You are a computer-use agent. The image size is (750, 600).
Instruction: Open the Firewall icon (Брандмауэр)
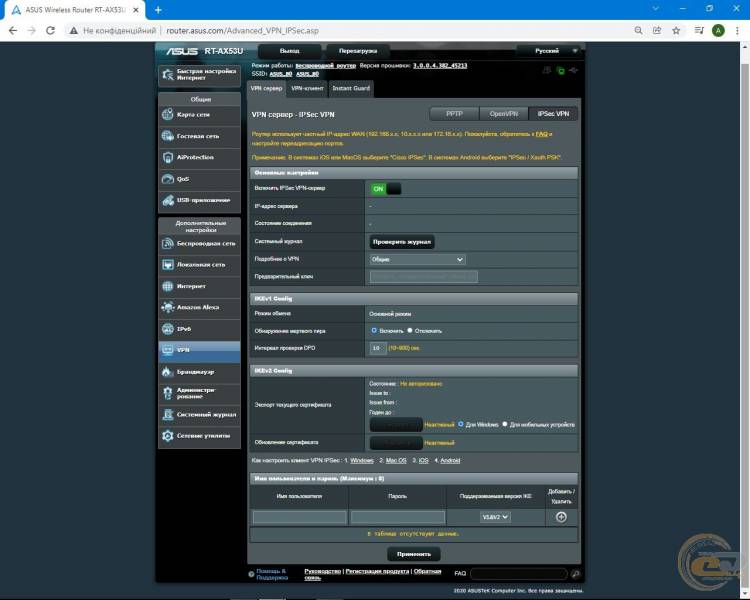click(167, 372)
